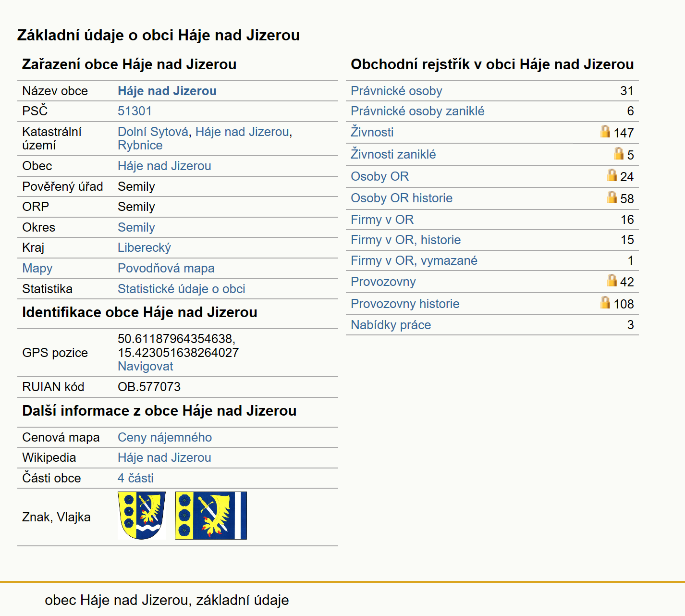Open Živnosti zaniklé link

[x=393, y=154]
